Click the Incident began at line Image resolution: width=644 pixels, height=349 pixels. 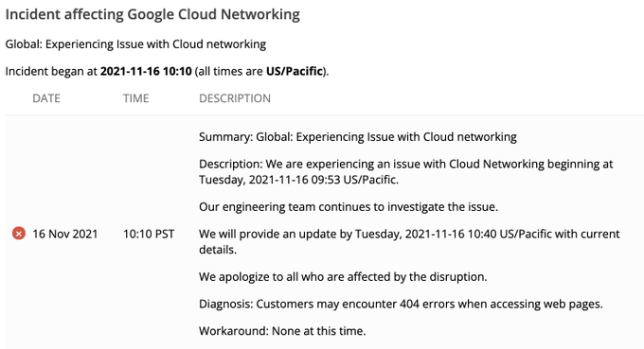pos(167,71)
